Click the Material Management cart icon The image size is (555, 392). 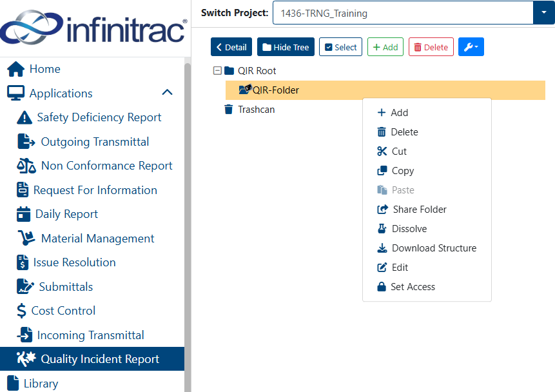(26, 238)
